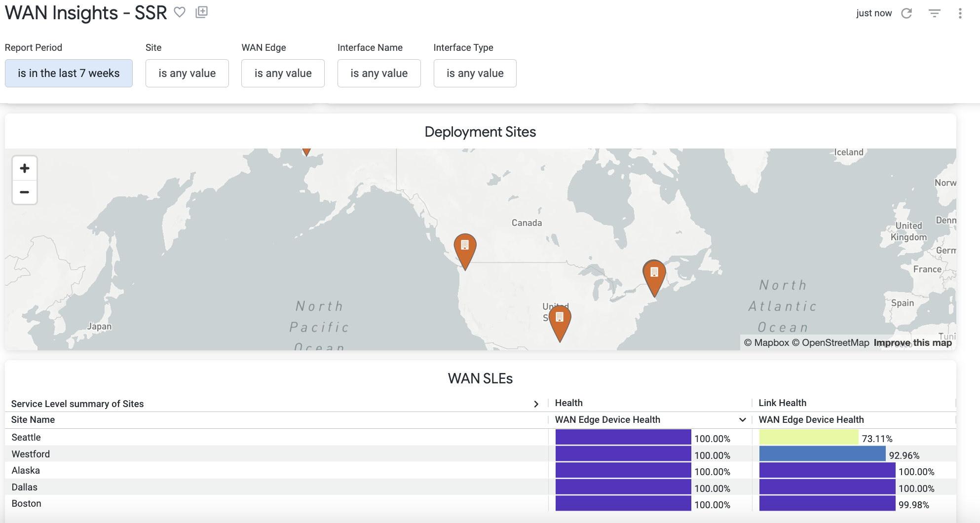Sort by WAN Edge Device Health arrow
The image size is (980, 523).
click(742, 420)
